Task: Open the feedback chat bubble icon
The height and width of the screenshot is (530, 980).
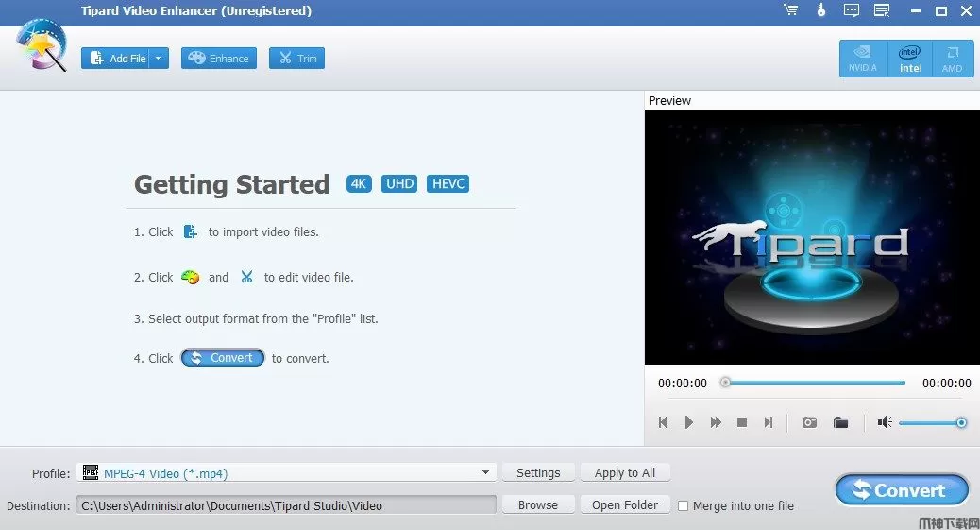Action: tap(852, 11)
